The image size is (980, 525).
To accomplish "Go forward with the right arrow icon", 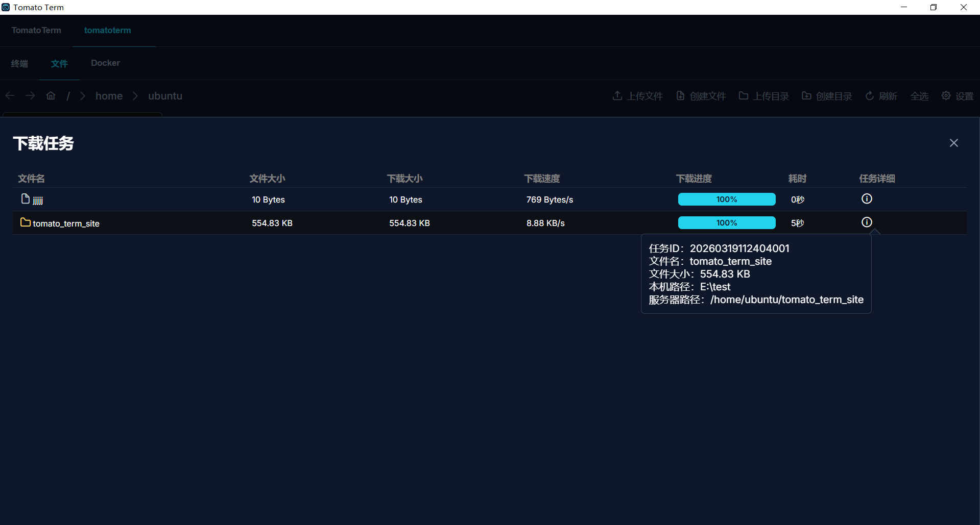I will coord(30,96).
